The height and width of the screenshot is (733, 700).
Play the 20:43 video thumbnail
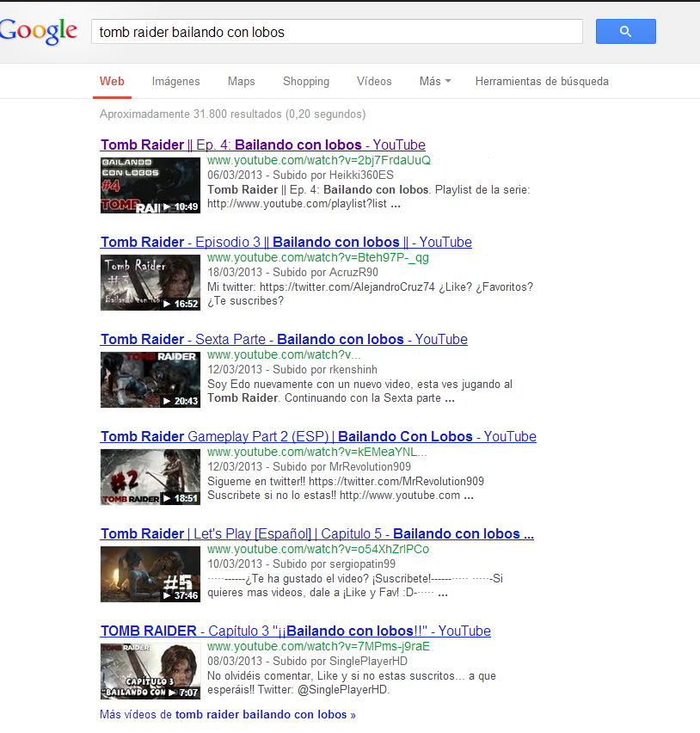[150, 379]
